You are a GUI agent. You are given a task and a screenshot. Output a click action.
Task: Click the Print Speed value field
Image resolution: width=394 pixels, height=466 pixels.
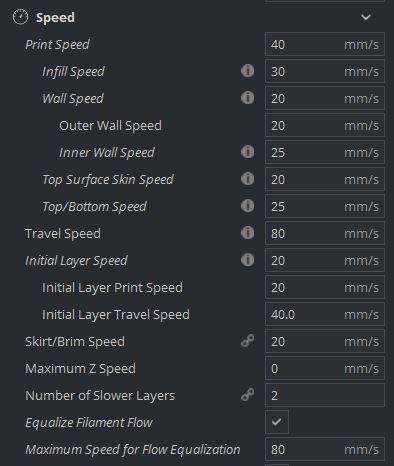click(325, 44)
